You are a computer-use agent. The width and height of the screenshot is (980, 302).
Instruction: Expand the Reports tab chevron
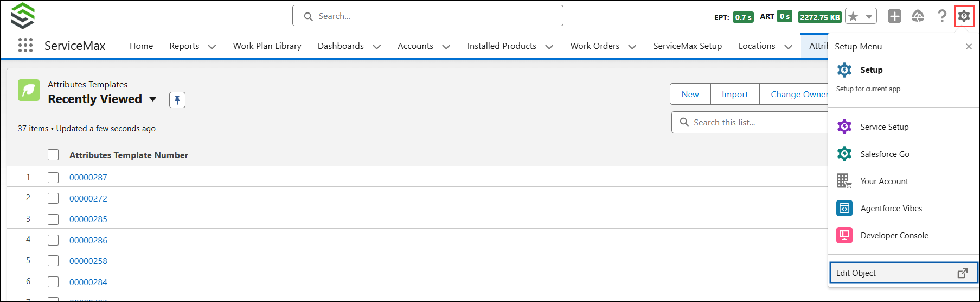(x=212, y=47)
